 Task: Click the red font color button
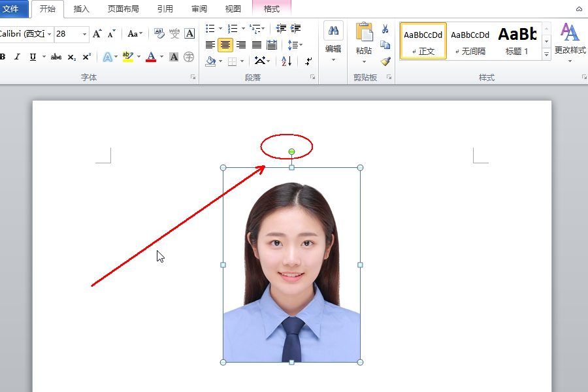[x=151, y=57]
